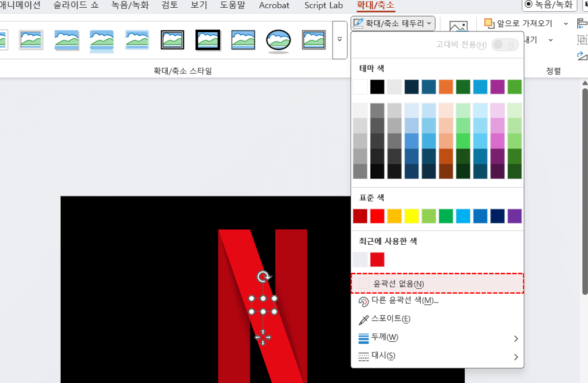Open the 확대/축소 테두리 pen icon

pyautogui.click(x=359, y=23)
